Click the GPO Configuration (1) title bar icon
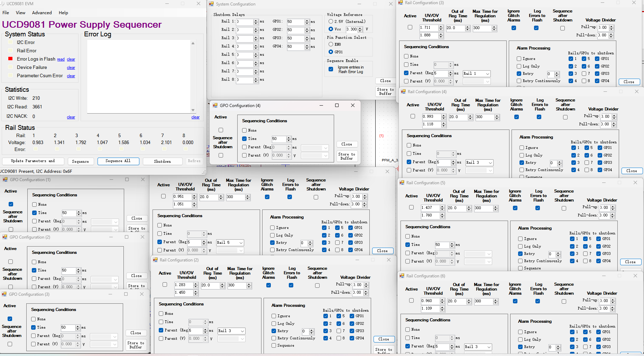Image resolution: width=644 pixels, height=356 pixels. pyautogui.click(x=5, y=180)
